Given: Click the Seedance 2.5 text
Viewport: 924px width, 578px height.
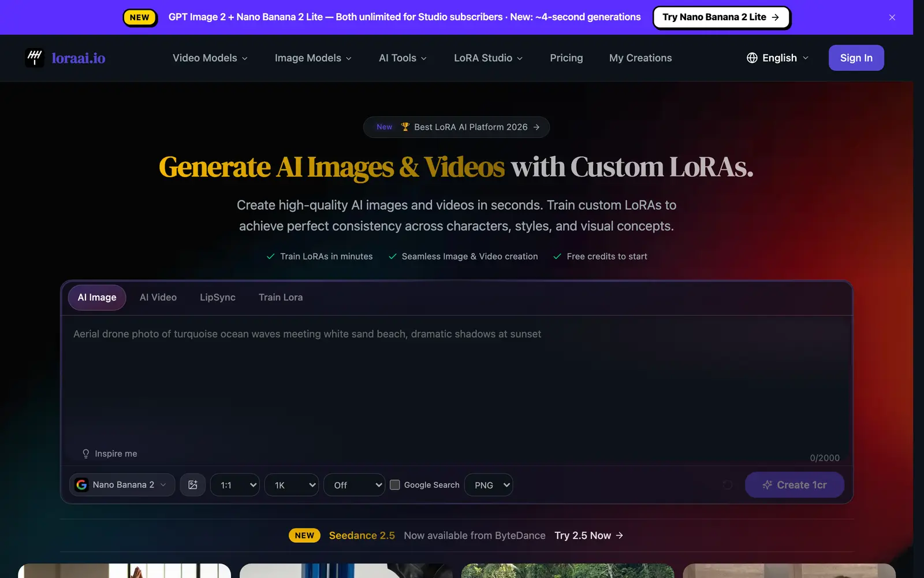Looking at the screenshot, I should pyautogui.click(x=362, y=536).
